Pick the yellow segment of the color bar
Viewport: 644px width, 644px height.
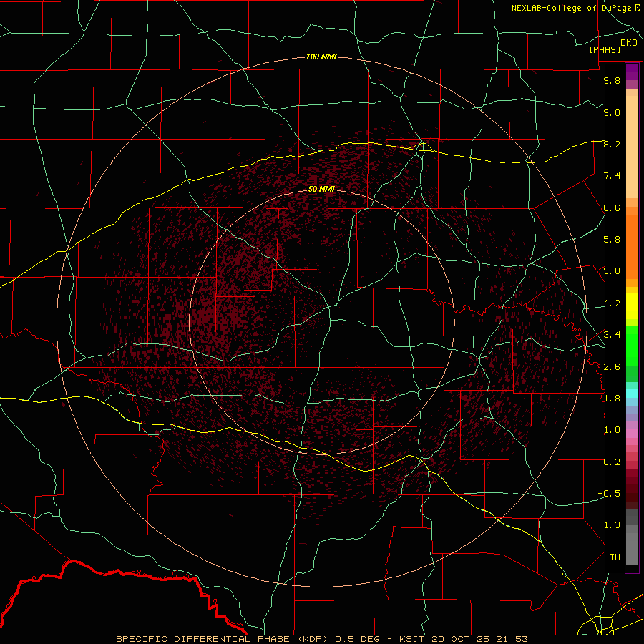(632, 306)
